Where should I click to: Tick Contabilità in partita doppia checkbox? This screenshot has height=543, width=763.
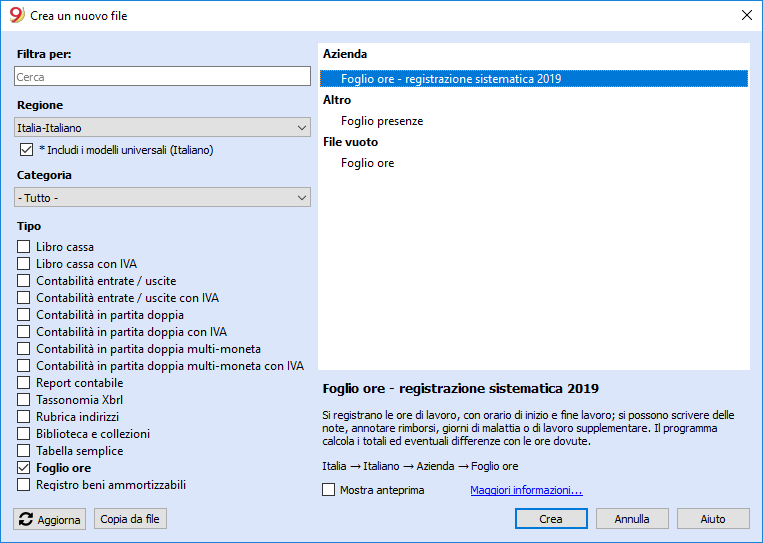point(24,315)
